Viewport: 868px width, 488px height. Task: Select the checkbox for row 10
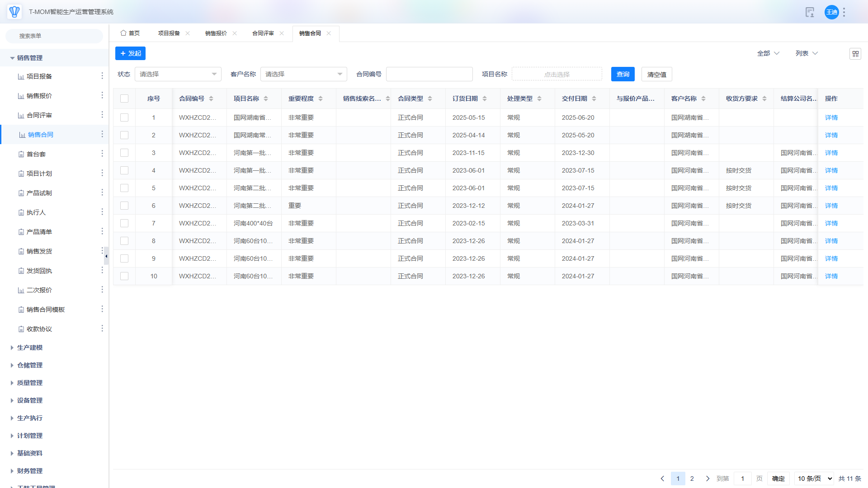pos(124,276)
